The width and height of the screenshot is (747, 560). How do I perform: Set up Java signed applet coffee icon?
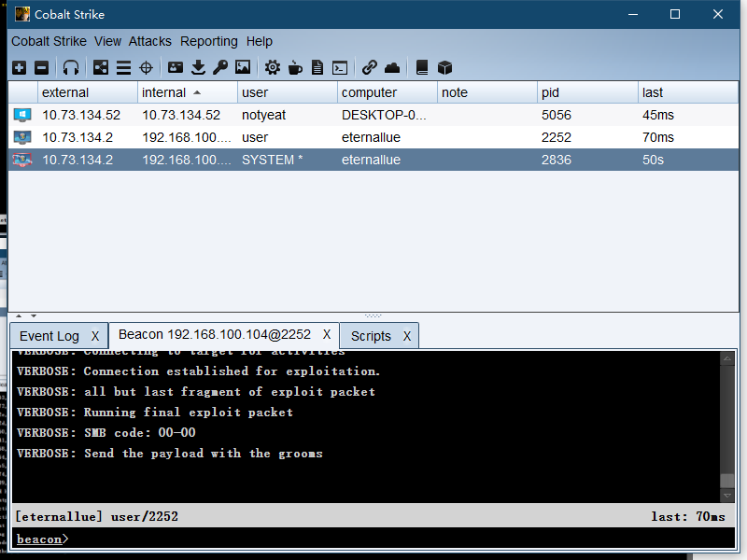click(x=295, y=67)
